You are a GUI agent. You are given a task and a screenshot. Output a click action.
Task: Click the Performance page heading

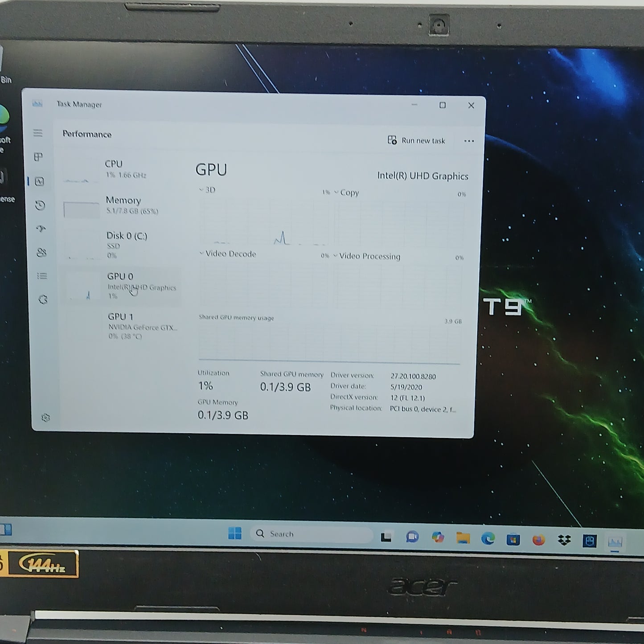(87, 134)
